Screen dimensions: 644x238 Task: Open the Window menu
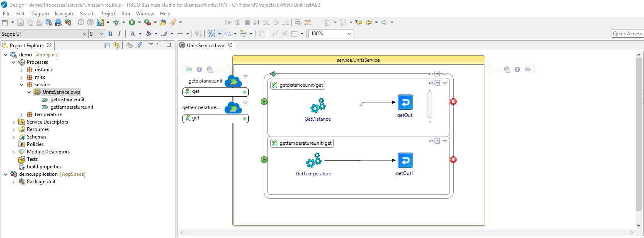[x=145, y=13]
